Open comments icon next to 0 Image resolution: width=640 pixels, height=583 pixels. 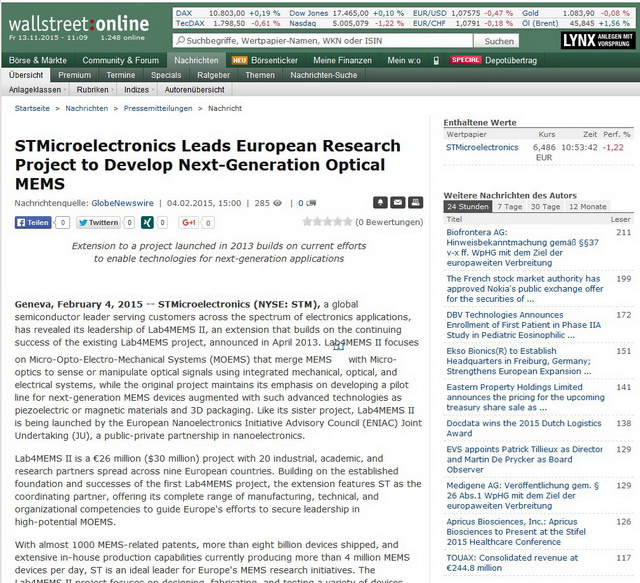pyautogui.click(x=311, y=203)
